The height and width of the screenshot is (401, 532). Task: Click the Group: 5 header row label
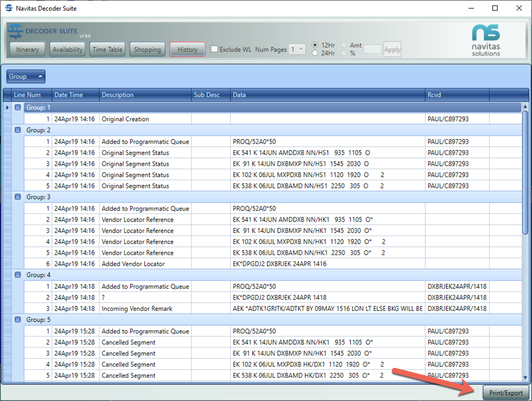[x=38, y=319]
